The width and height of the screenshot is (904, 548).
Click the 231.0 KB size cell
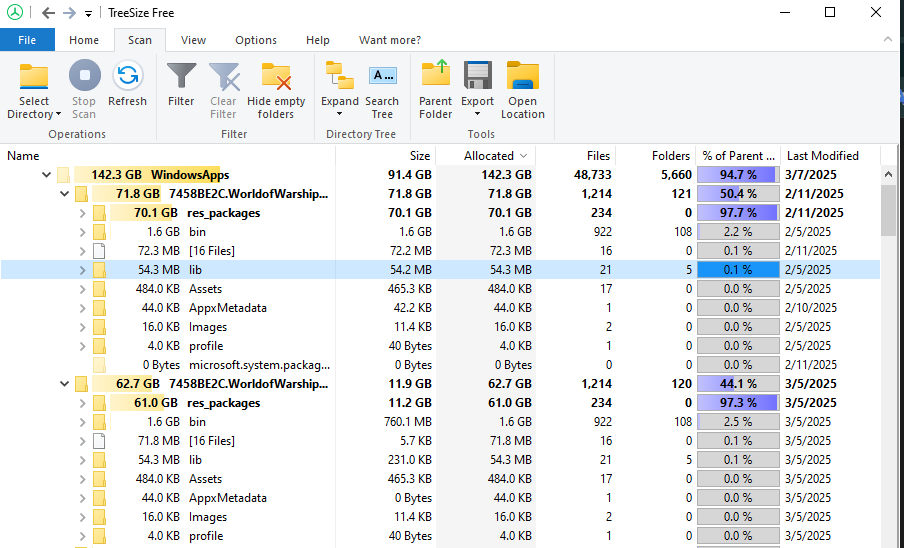pyautogui.click(x=409, y=460)
